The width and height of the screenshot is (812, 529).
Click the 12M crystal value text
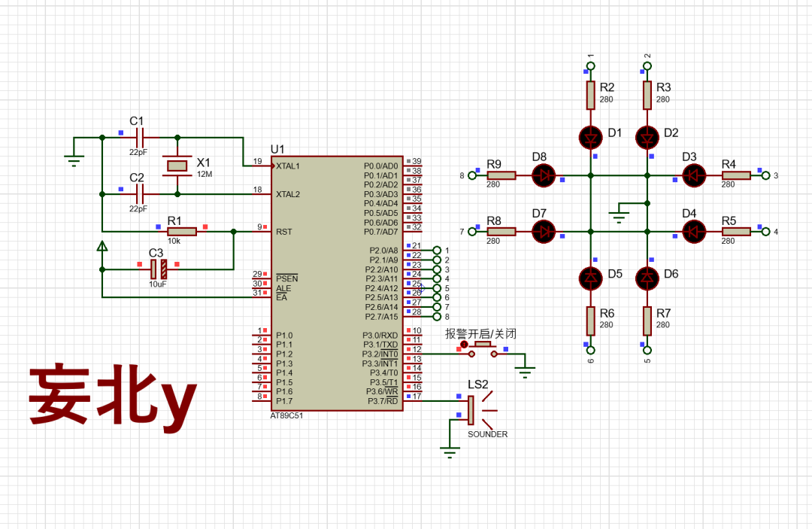205,174
